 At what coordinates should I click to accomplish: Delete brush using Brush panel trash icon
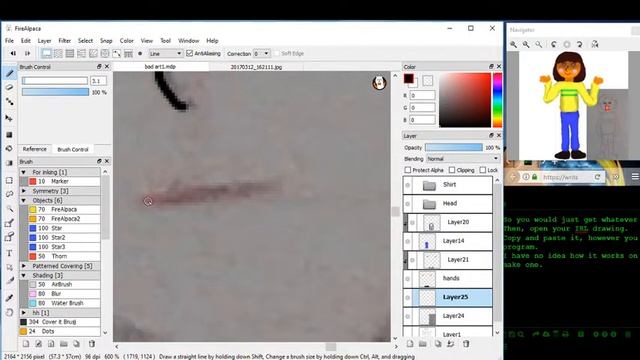point(92,344)
